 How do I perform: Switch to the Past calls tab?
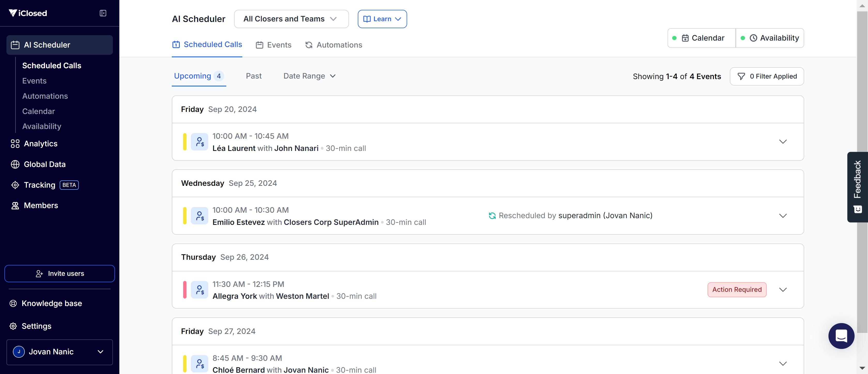point(253,76)
